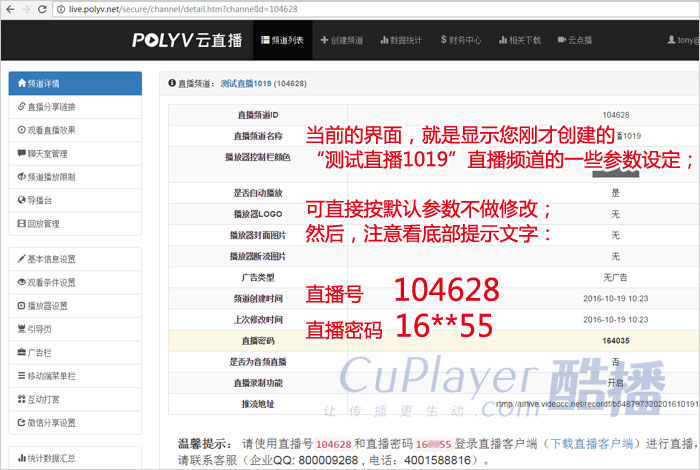Viewport: 700px width, 470px height.
Task: Open 观看条件设置 in the sidebar
Action: click(75, 283)
